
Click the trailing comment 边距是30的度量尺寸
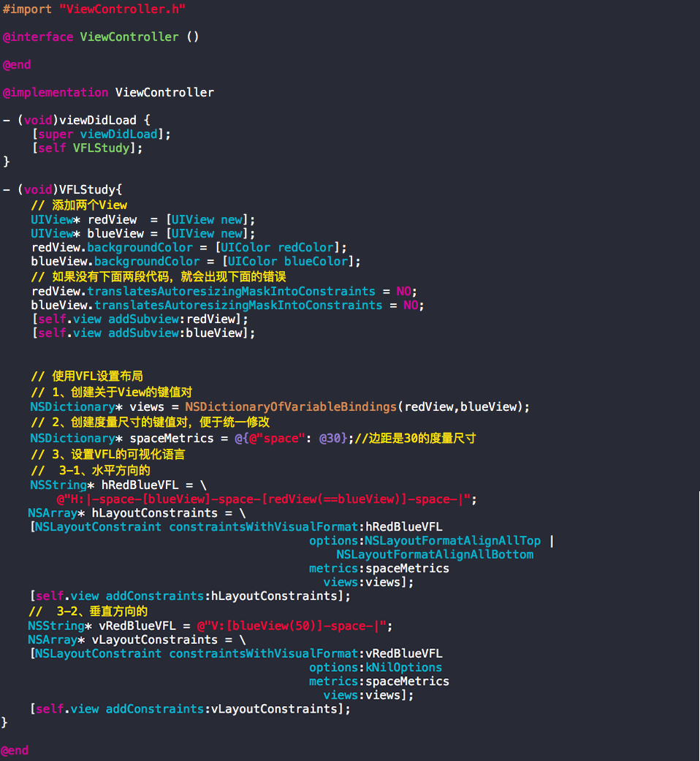tap(415, 439)
